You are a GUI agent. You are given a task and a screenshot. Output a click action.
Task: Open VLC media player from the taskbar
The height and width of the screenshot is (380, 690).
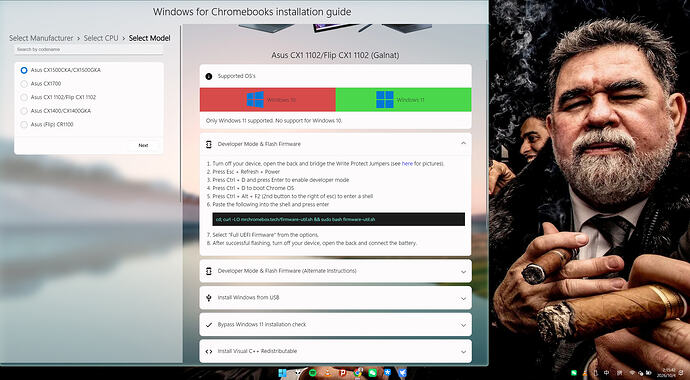click(x=328, y=373)
